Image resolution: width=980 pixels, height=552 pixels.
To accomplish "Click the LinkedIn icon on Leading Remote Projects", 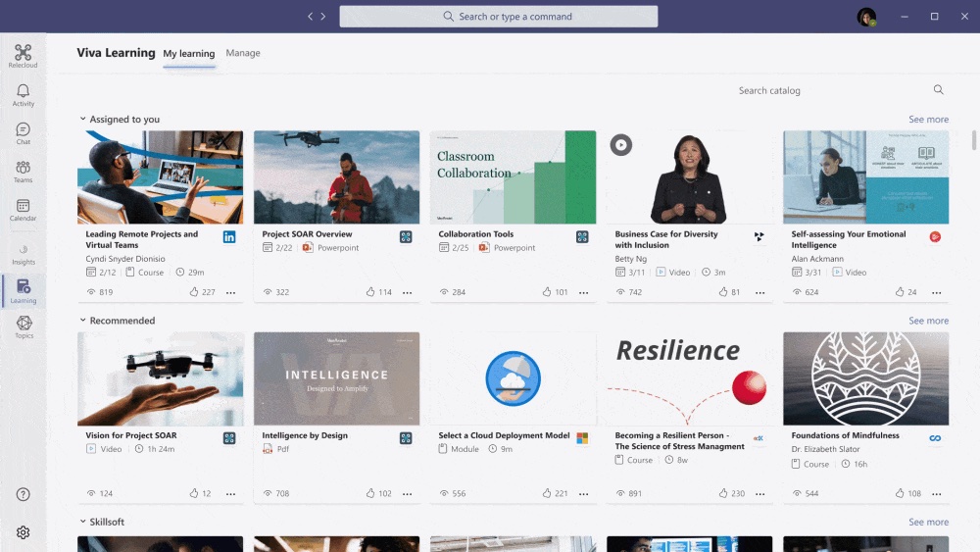I will 229,237.
